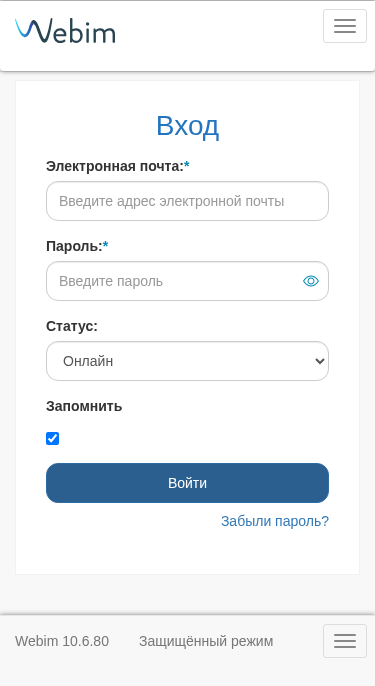Show password using the eye icon
The image size is (375, 686).
pos(311,281)
